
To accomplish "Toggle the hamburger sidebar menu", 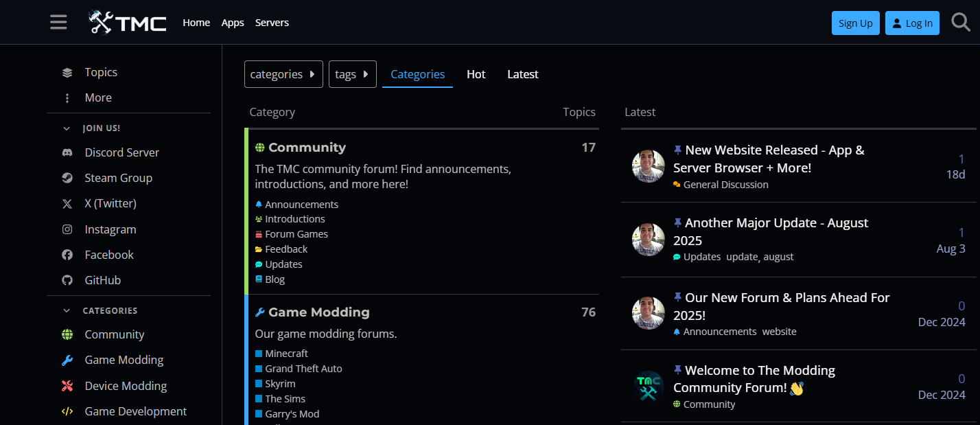I will [58, 23].
